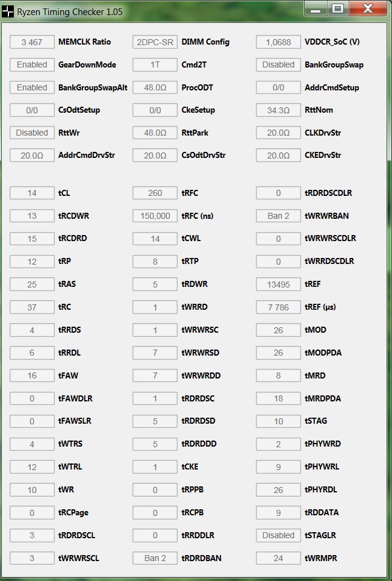Click the tMOD value 26 field
The height and width of the screenshot is (581, 392).
[278, 330]
